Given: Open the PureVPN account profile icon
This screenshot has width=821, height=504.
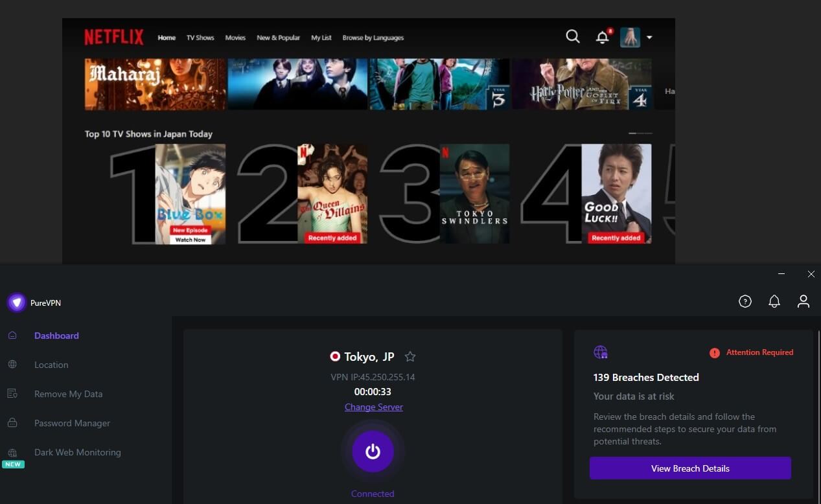Looking at the screenshot, I should [803, 301].
